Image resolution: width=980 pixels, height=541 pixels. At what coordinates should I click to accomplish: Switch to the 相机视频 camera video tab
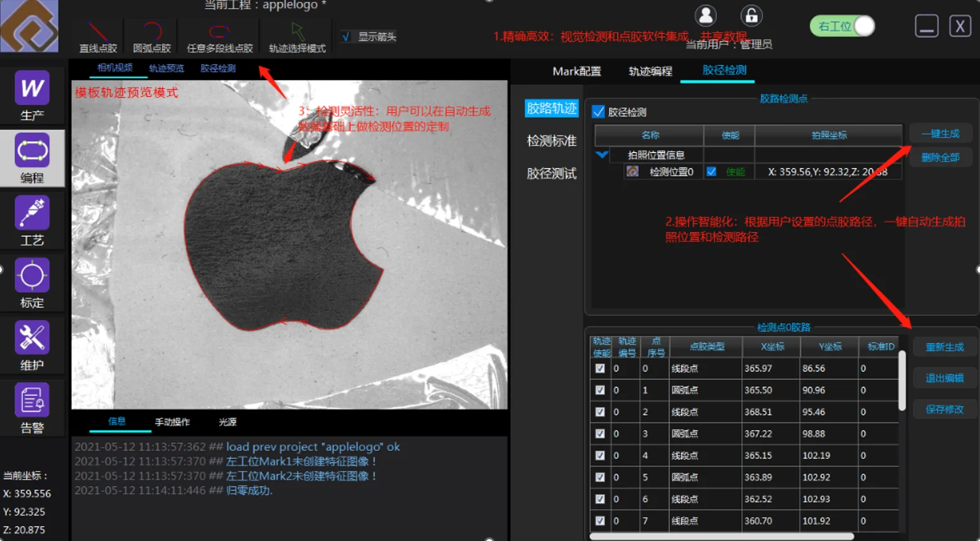115,68
